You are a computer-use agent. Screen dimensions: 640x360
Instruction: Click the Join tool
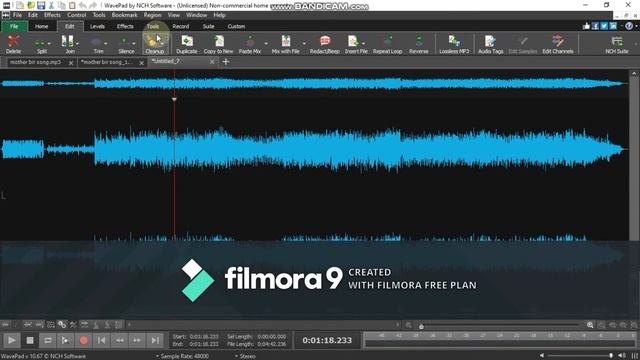click(x=69, y=44)
